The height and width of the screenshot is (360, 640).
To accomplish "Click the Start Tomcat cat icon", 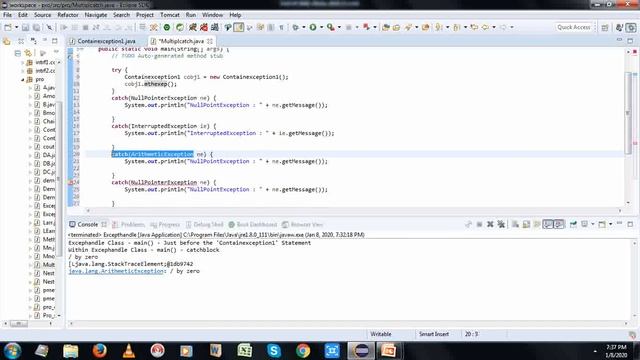I will [192, 27].
